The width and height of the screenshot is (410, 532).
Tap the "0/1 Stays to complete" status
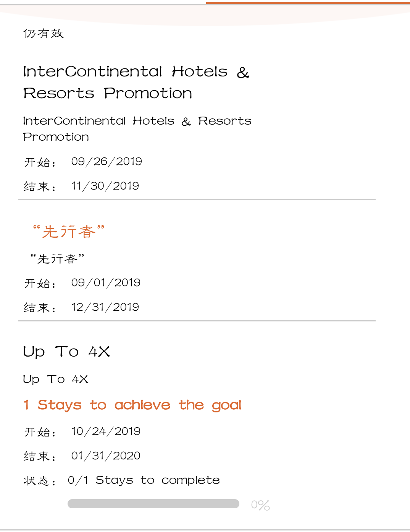point(144,480)
